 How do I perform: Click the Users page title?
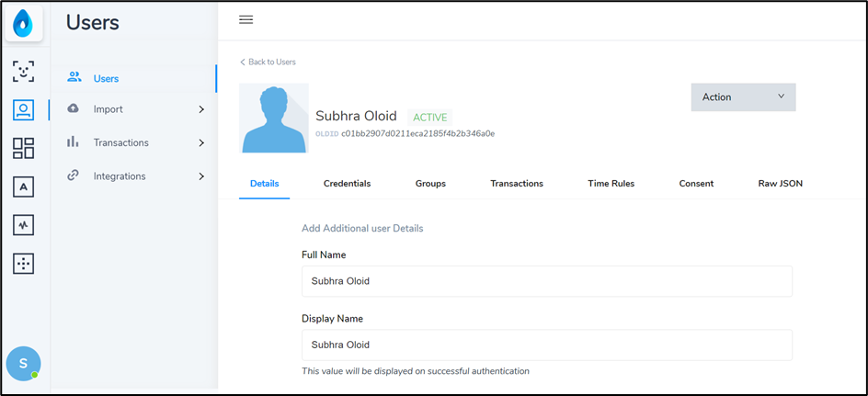(93, 23)
